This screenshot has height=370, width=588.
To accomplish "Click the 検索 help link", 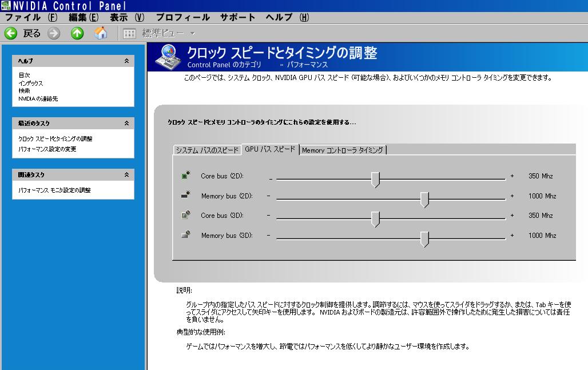I will click(25, 91).
